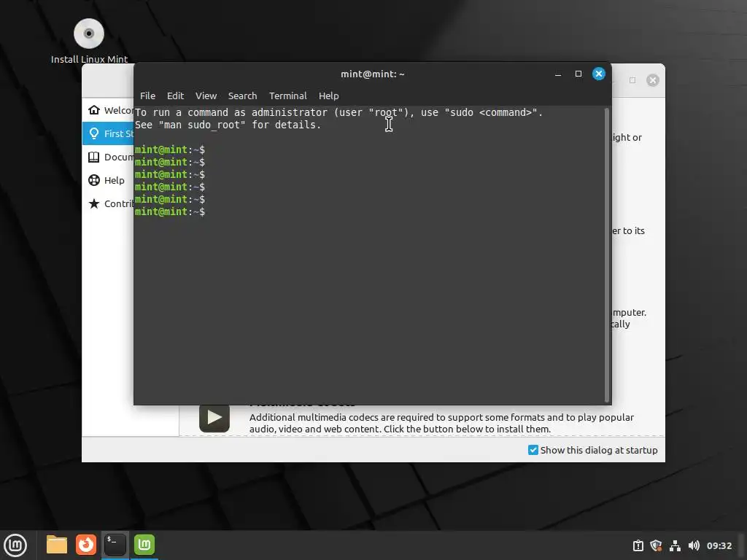Open the Linux Mint start menu
The image size is (747, 560).
[x=15, y=545]
